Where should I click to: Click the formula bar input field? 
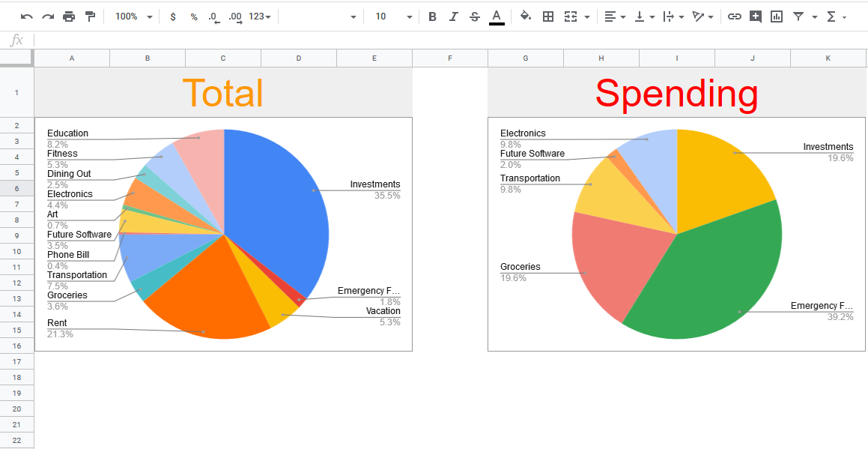[300, 41]
